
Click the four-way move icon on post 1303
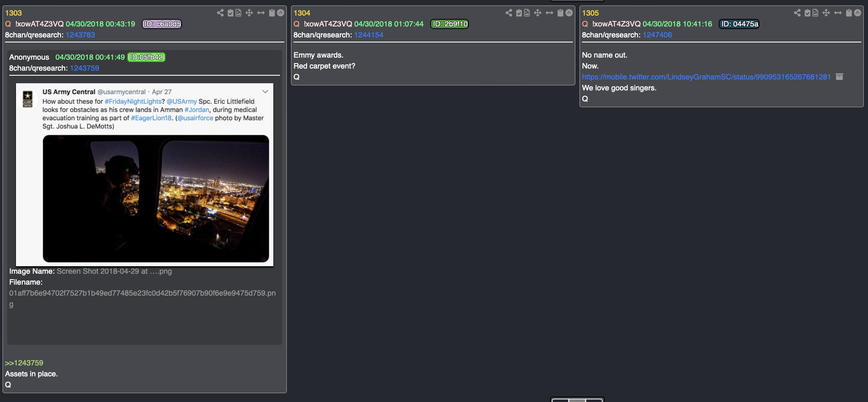[x=249, y=13]
